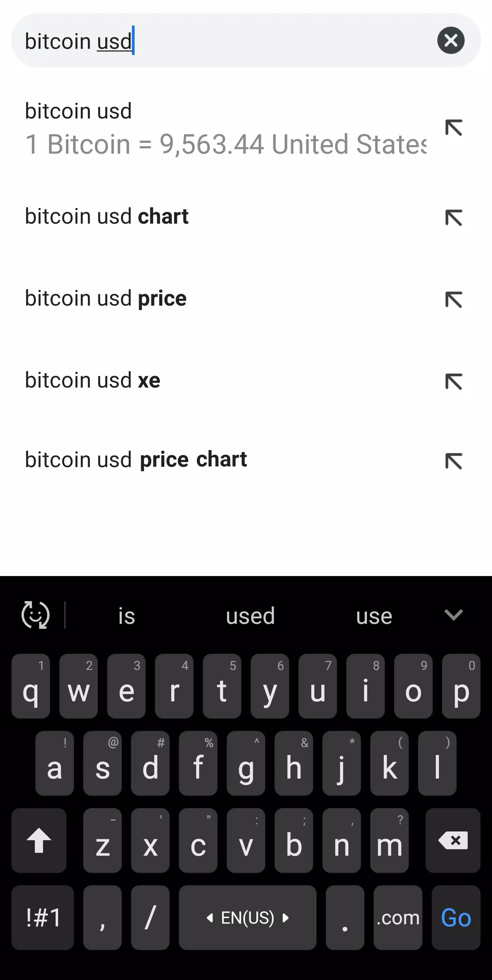Tap arrow icon beside 'bitcoin usd price'
Image resolution: width=492 pixels, height=980 pixels.
[x=453, y=299]
